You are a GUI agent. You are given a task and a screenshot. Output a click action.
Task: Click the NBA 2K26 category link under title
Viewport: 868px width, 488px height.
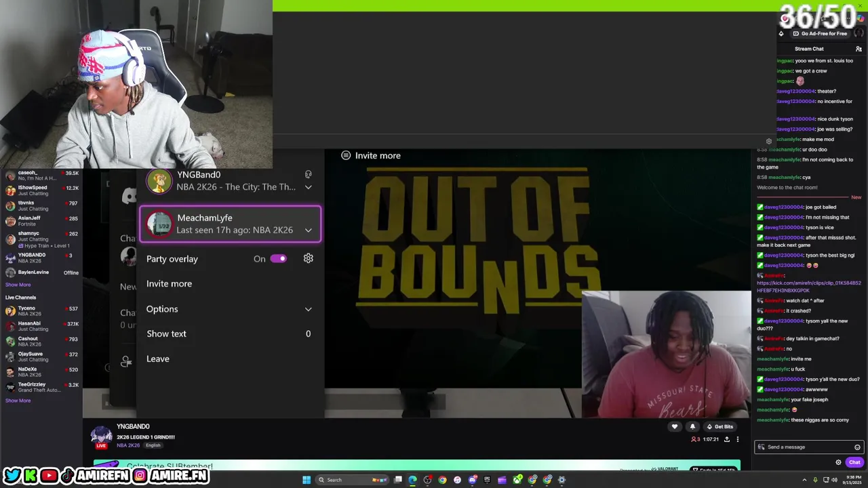(128, 445)
